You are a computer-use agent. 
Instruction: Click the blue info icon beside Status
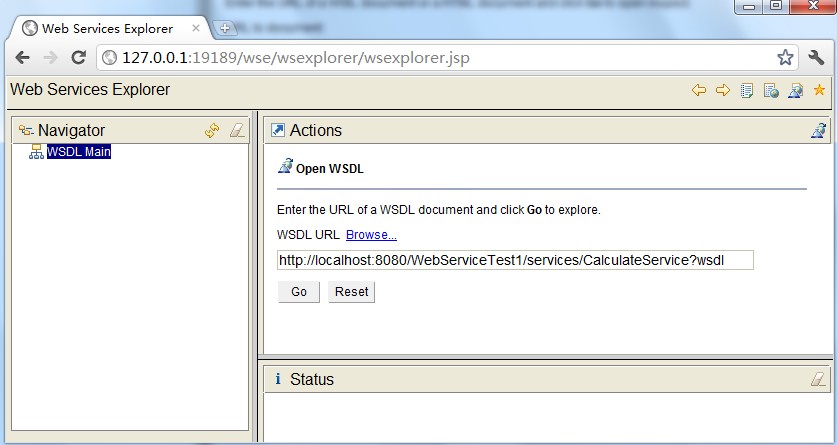click(x=278, y=379)
